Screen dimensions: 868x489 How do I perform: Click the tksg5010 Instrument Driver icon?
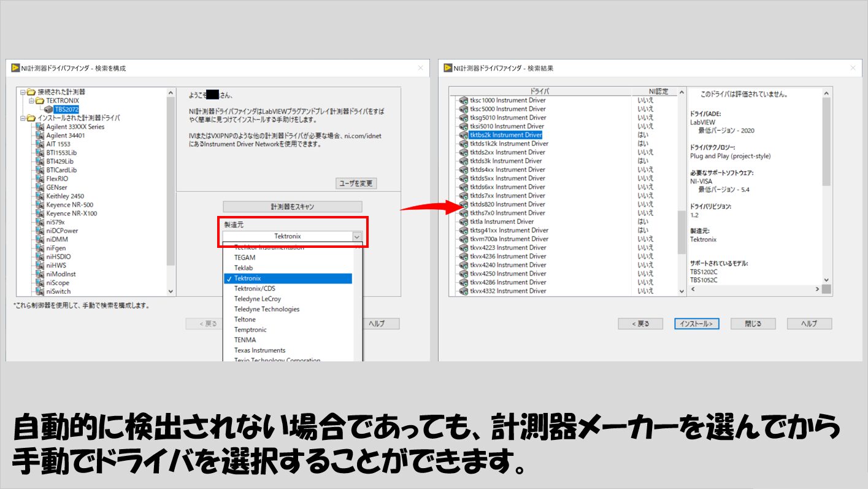coord(464,117)
